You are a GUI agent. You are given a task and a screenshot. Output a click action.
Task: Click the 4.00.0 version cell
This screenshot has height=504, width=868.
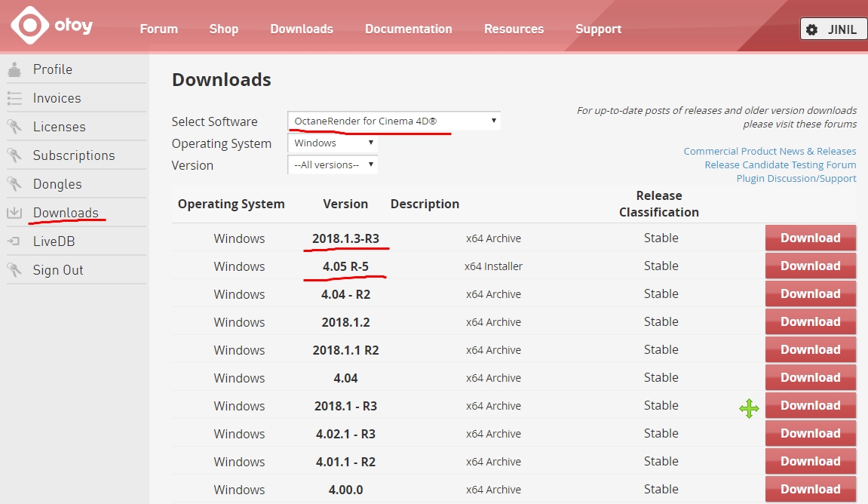[345, 490]
